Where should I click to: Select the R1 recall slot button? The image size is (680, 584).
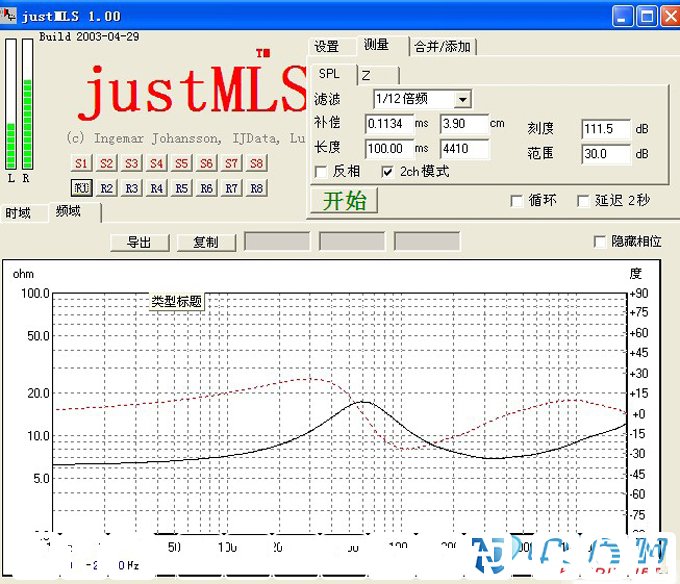81,187
